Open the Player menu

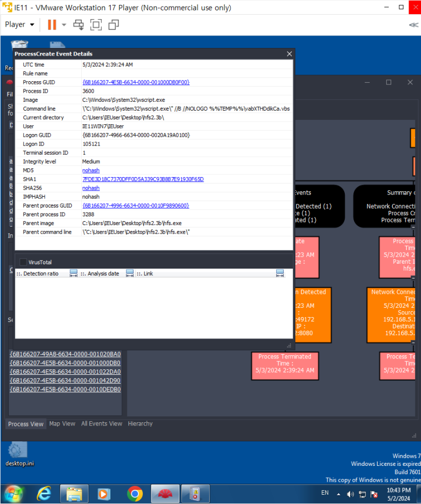(x=19, y=25)
